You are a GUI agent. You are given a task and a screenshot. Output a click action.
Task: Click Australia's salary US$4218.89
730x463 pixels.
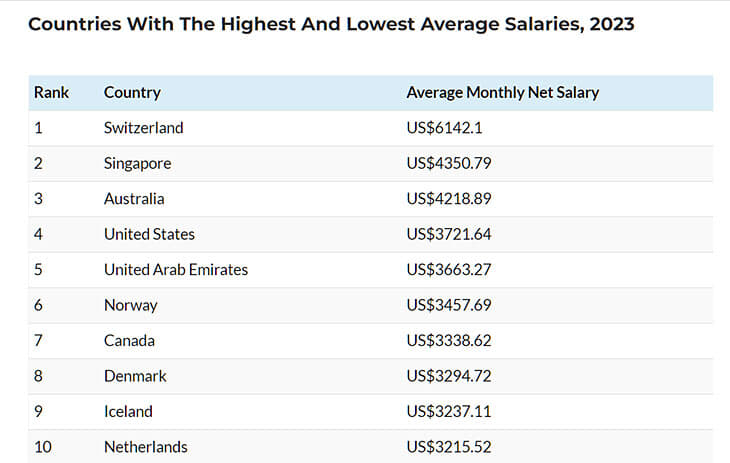click(x=449, y=199)
